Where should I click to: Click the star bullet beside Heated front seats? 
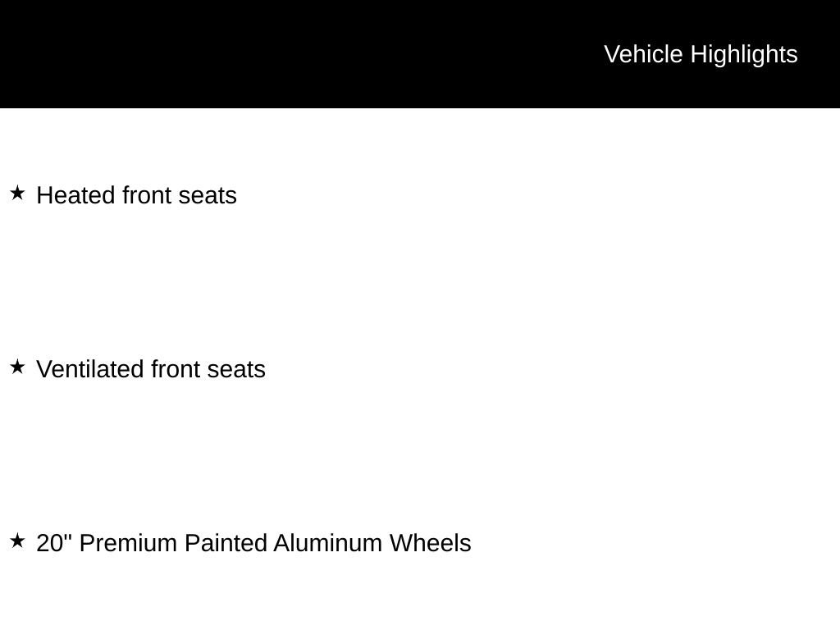click(17, 193)
